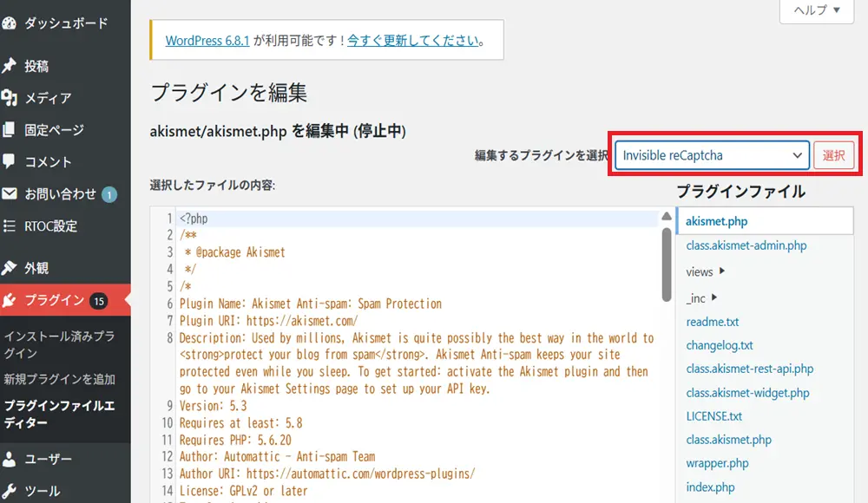Click the お問い合わせ notification badge 1

(109, 194)
